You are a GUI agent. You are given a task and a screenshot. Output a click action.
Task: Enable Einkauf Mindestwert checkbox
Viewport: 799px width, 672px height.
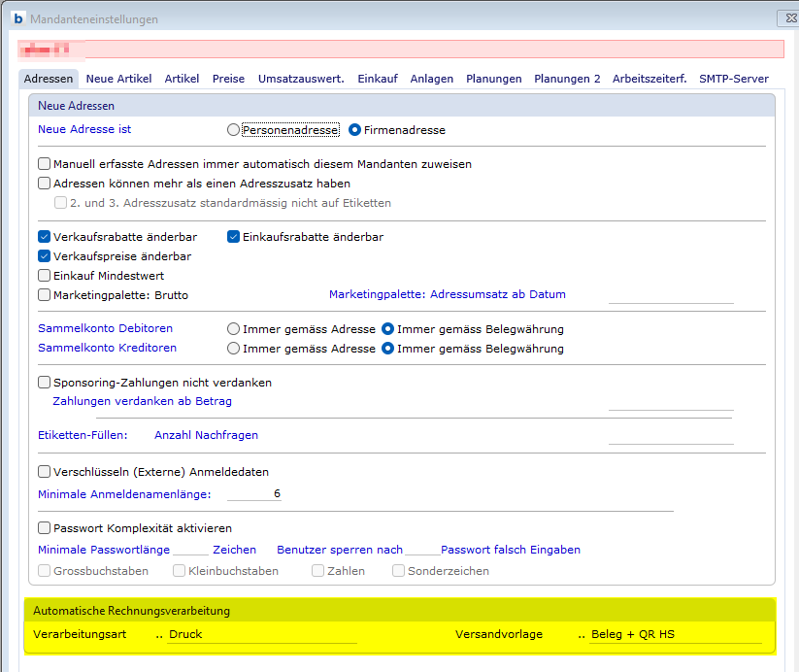(x=44, y=276)
